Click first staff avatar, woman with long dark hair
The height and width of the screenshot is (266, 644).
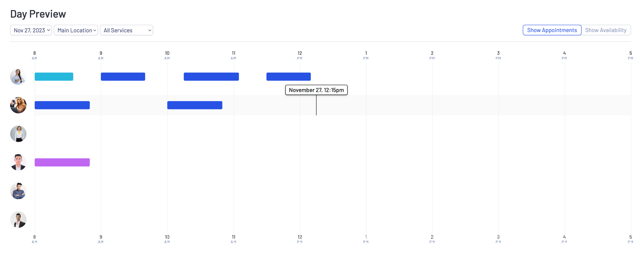point(18,77)
